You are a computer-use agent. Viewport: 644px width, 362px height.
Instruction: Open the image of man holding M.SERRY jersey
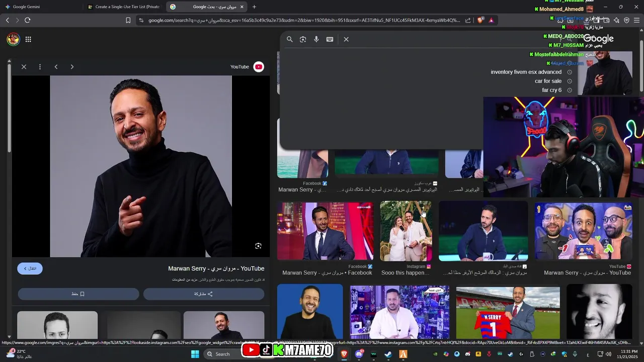pos(508,313)
